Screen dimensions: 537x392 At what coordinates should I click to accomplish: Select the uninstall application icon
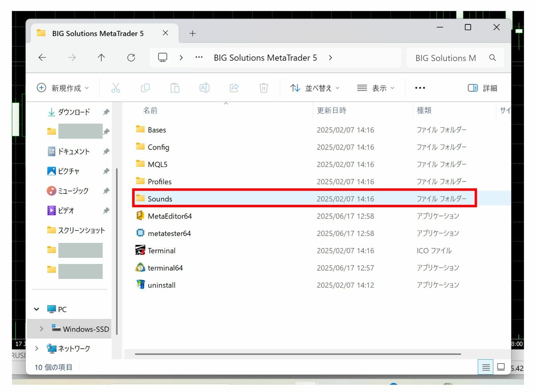(140, 285)
